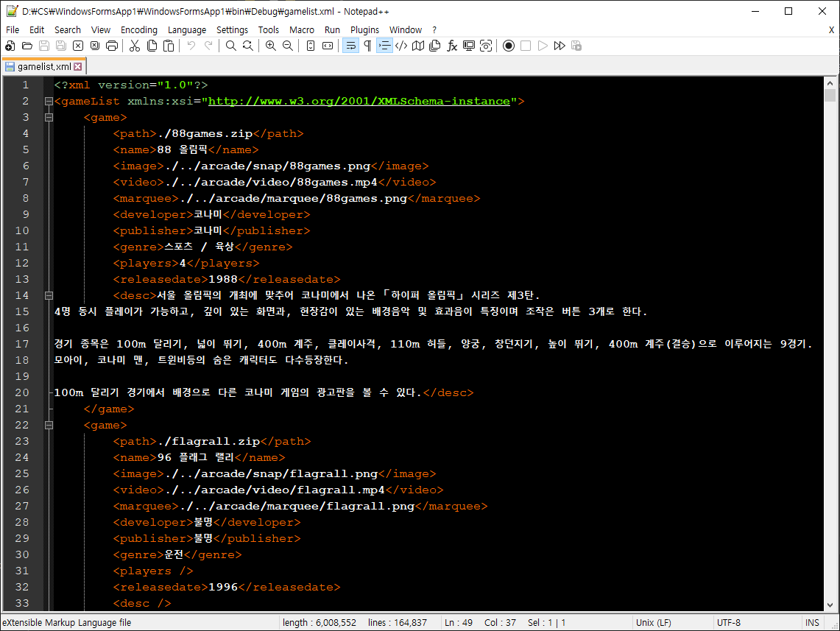
Task: Open the Run menu
Action: (x=332, y=30)
